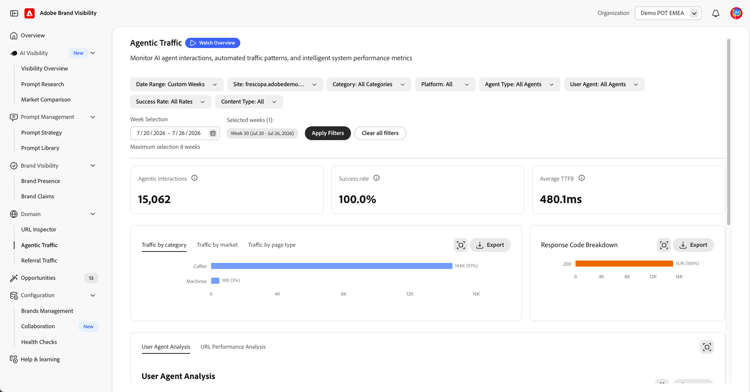Image resolution: width=750 pixels, height=392 pixels.
Task: Open the Category filter dropdown
Action: (368, 85)
